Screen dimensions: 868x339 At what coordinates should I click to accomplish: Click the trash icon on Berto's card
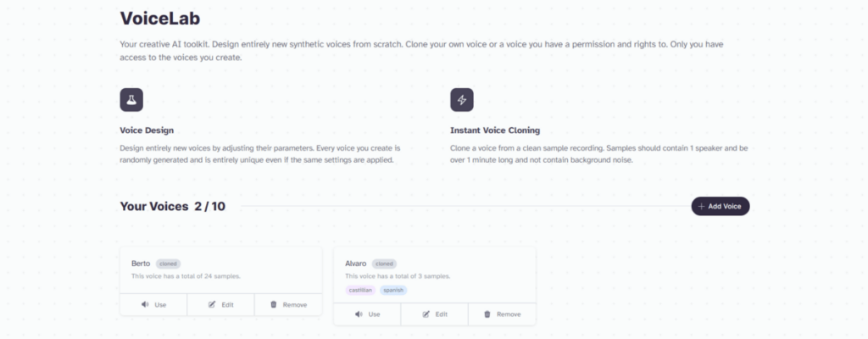point(274,304)
